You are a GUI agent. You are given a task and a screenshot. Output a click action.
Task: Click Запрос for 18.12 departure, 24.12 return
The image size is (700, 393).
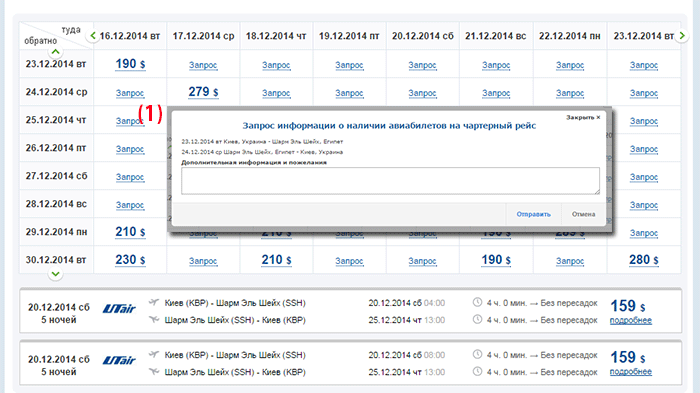276,93
